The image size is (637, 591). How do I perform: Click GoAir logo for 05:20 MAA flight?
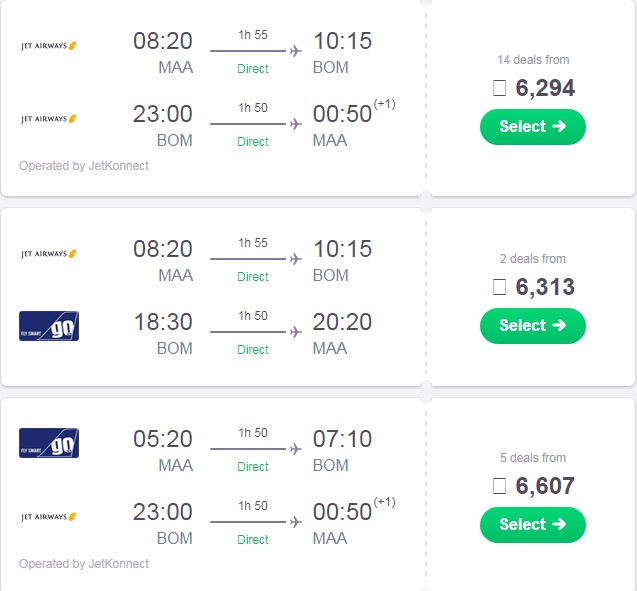tap(49, 443)
